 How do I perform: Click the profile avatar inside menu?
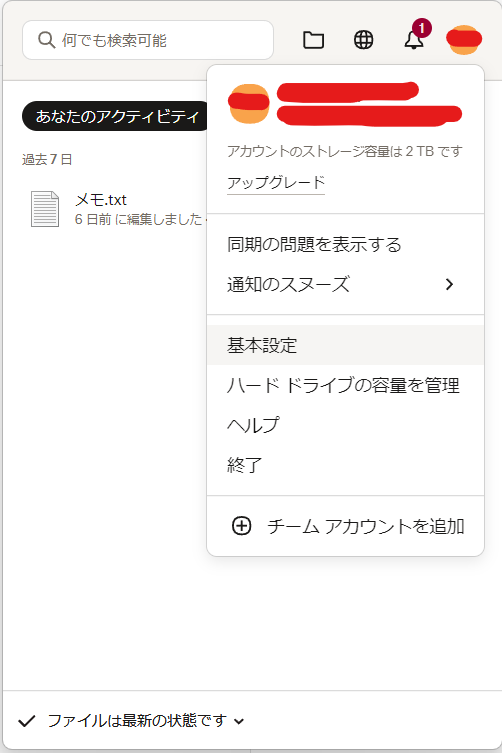point(249,103)
